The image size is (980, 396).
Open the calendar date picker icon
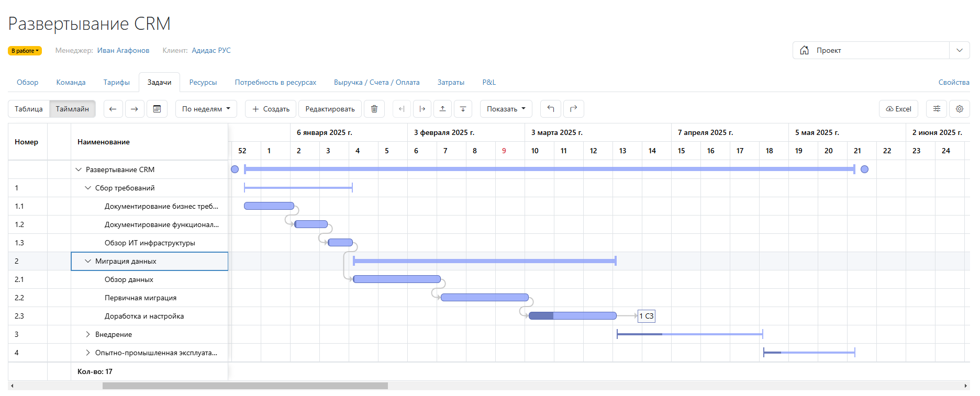pos(157,109)
